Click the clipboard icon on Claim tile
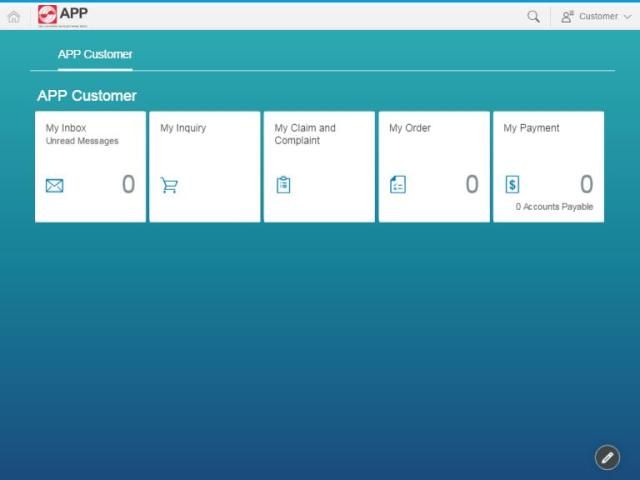The image size is (640, 480). click(x=283, y=185)
